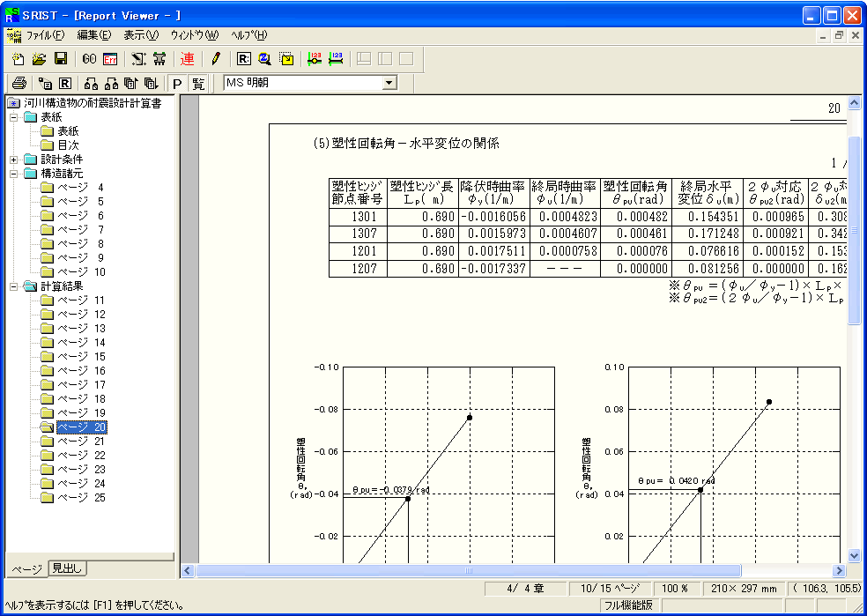This screenshot has height=616, width=867.
Task: Click the horizontal scrollbar left arrow
Action: [x=188, y=570]
